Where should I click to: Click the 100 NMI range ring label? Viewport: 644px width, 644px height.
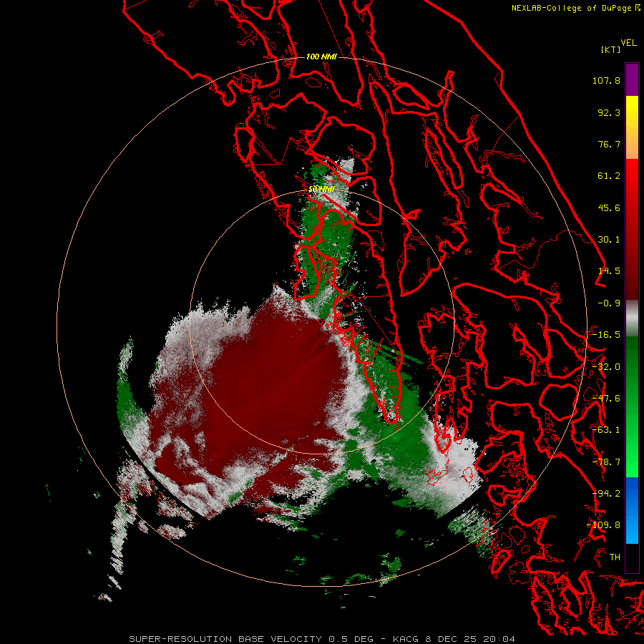(x=321, y=57)
